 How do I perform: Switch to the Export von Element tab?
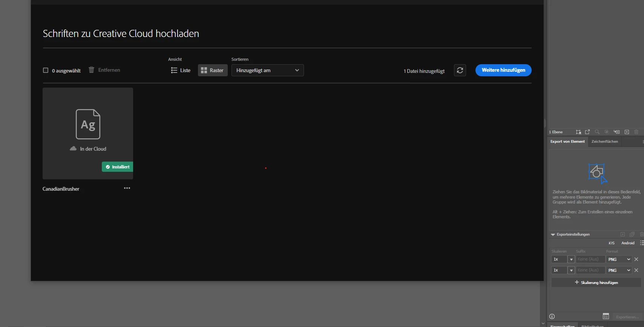(x=567, y=142)
